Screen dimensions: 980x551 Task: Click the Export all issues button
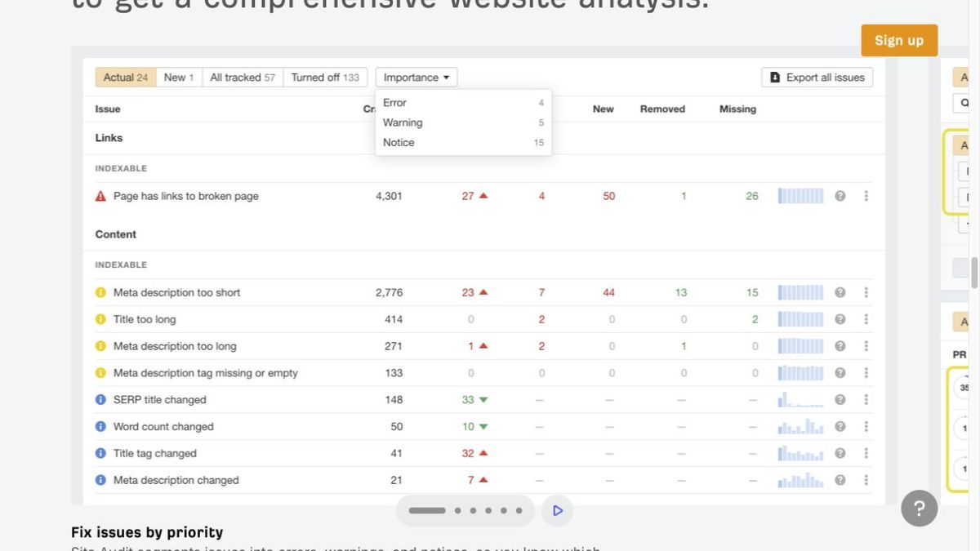tap(817, 78)
